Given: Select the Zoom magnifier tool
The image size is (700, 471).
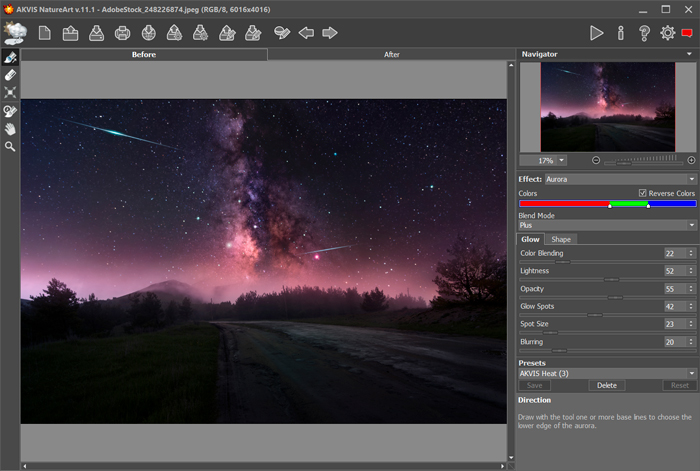Looking at the screenshot, I should point(10,146).
